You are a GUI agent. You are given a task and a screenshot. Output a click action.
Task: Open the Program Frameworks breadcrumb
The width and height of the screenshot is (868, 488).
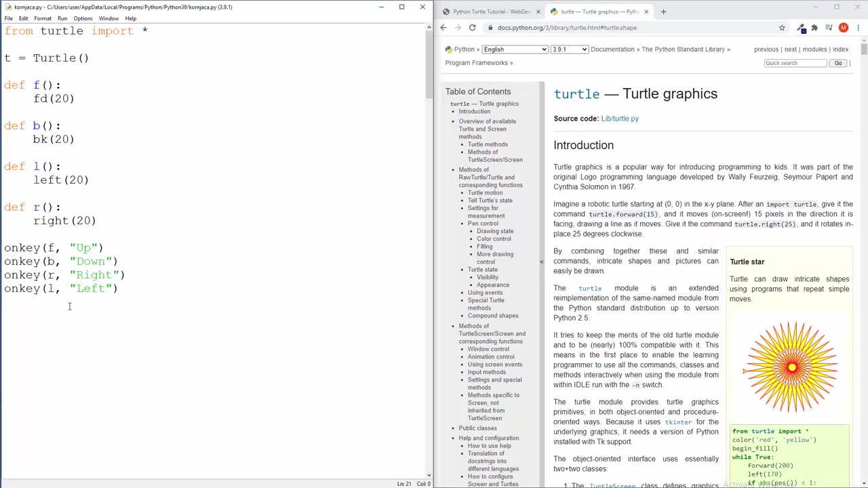coord(476,63)
